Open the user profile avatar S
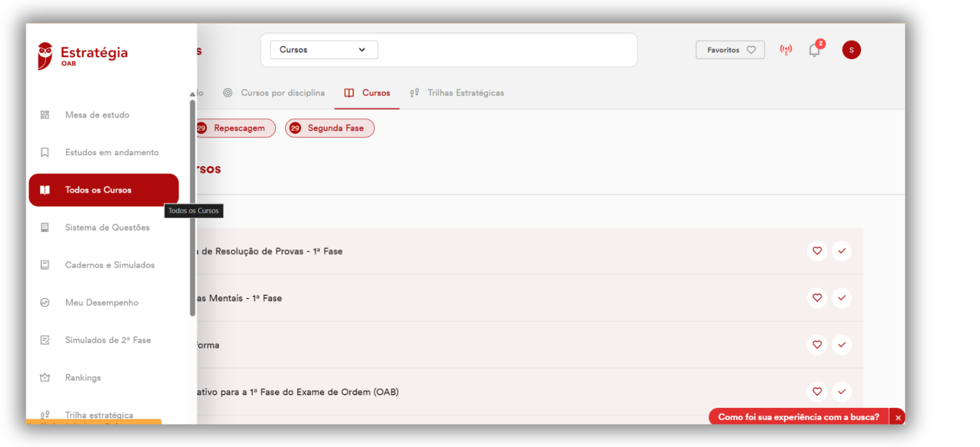Image resolution: width=980 pixels, height=447 pixels. point(851,50)
